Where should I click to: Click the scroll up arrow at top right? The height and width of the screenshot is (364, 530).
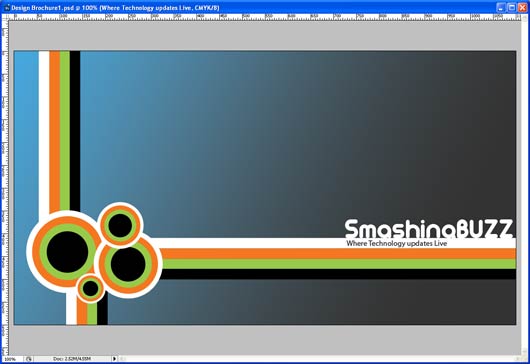click(x=524, y=17)
